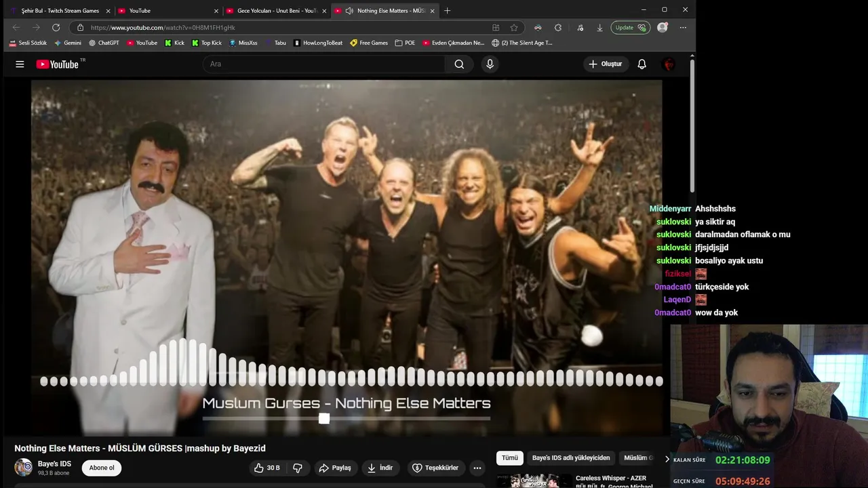Open a new browser tab with plus

447,10
